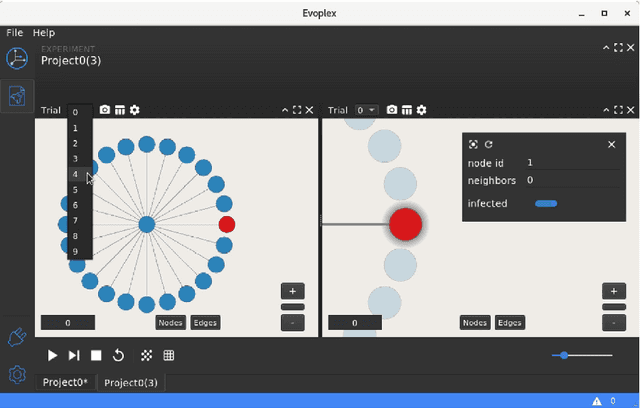Click the central hub node in left graph
Image resolution: width=640 pixels, height=408 pixels.
(x=147, y=224)
